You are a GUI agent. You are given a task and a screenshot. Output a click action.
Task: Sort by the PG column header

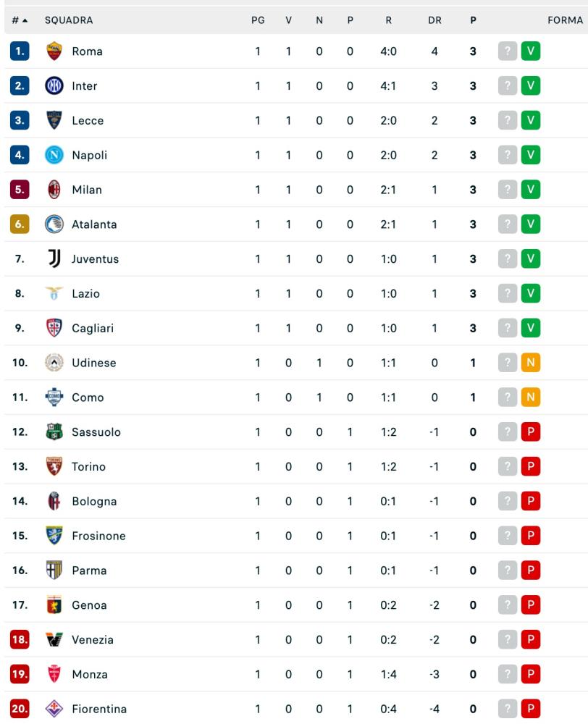pyautogui.click(x=258, y=20)
